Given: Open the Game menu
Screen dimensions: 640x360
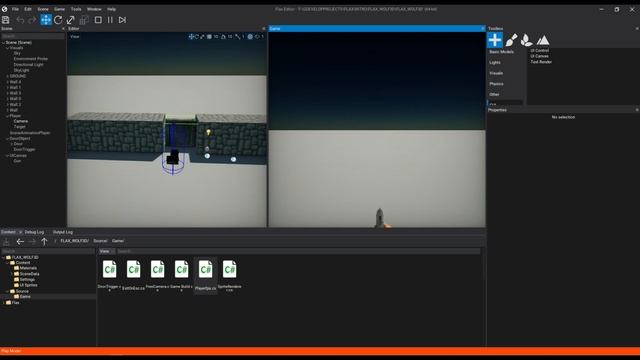Looking at the screenshot, I should click(x=60, y=9).
